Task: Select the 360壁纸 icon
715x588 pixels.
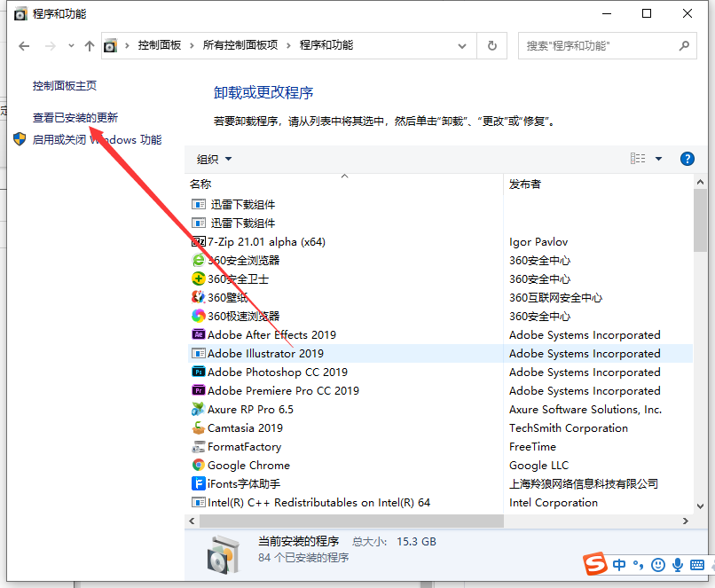Action: click(199, 297)
